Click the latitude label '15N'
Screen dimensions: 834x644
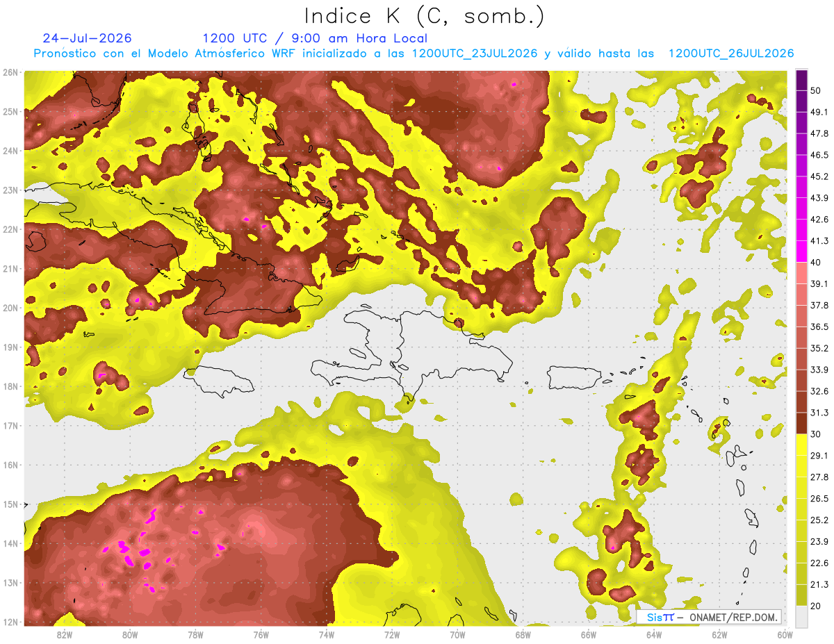pos(10,504)
